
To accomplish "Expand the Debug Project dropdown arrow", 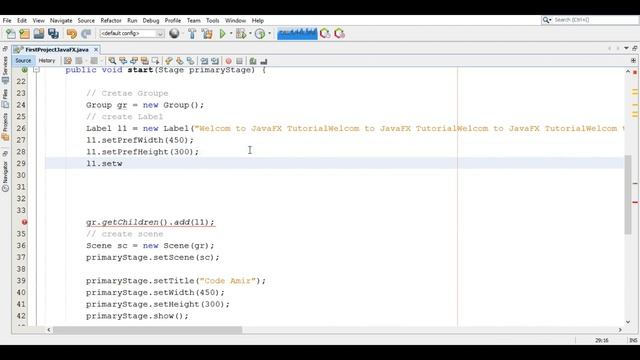I will tap(250, 34).
